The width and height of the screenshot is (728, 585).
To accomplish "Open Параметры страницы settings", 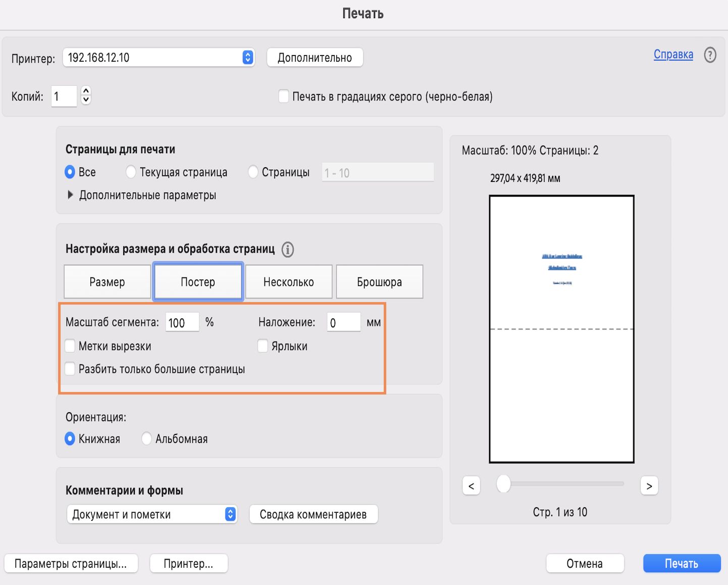I will pyautogui.click(x=71, y=564).
